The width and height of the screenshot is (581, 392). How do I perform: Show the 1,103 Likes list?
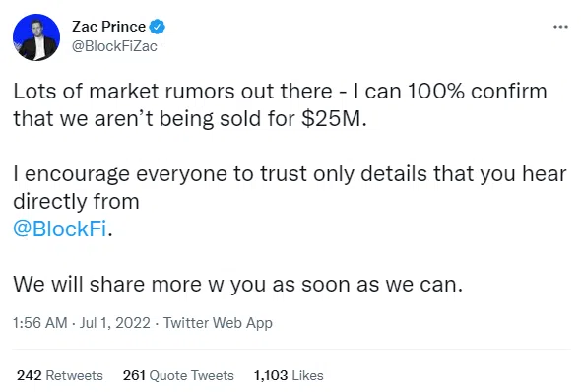tap(289, 375)
